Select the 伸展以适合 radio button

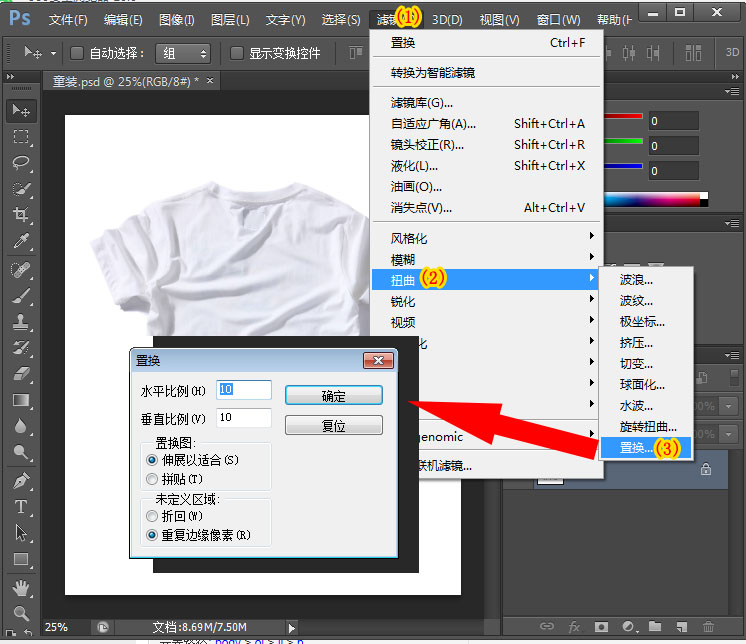pyautogui.click(x=152, y=460)
